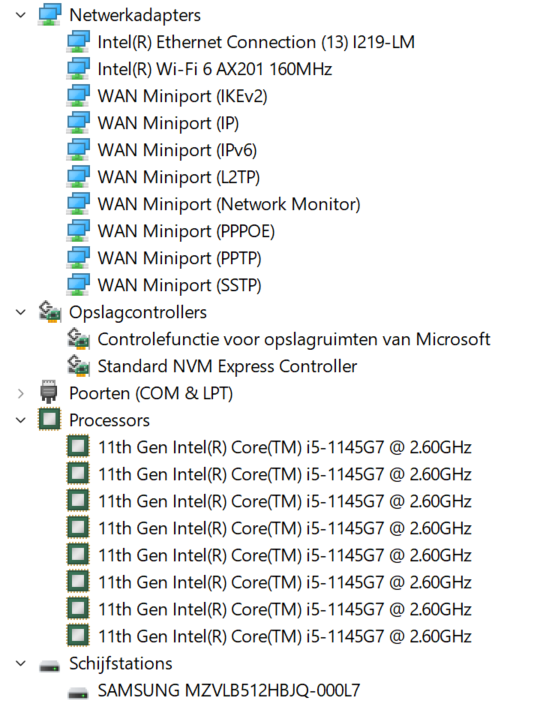The image size is (541, 705).
Task: Click the Opslagcontrollers category icon
Action: point(49,312)
